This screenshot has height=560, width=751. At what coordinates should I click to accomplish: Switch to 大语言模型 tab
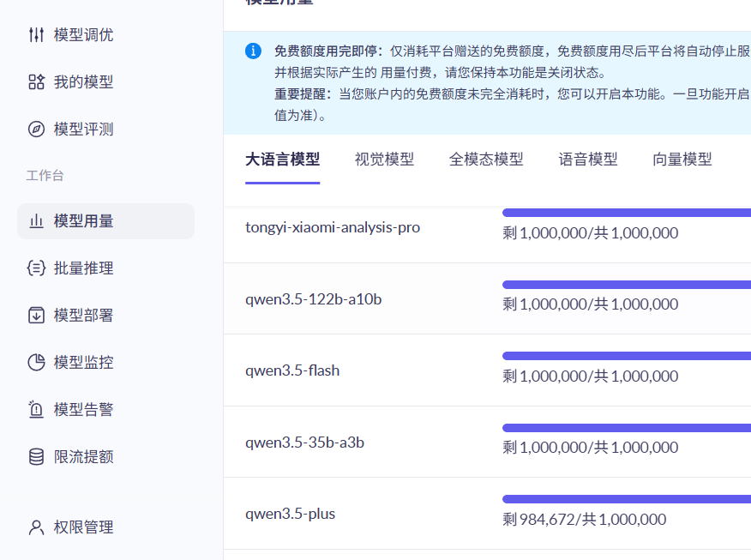point(283,159)
